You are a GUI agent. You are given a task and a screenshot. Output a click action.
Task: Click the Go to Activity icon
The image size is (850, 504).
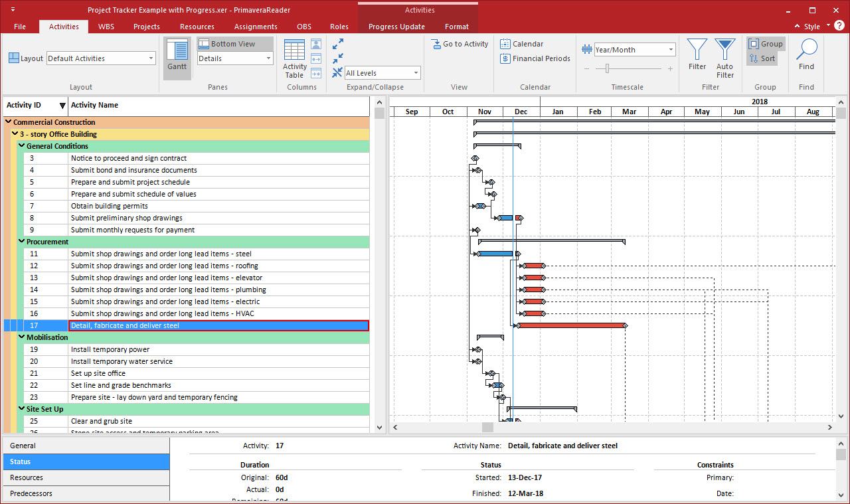(436, 44)
